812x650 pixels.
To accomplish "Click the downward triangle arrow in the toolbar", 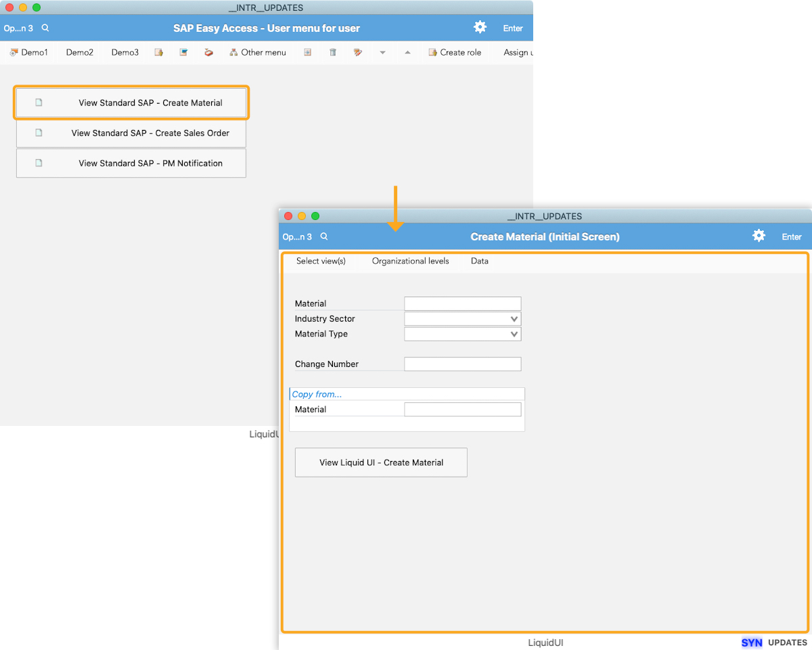I will [x=382, y=53].
